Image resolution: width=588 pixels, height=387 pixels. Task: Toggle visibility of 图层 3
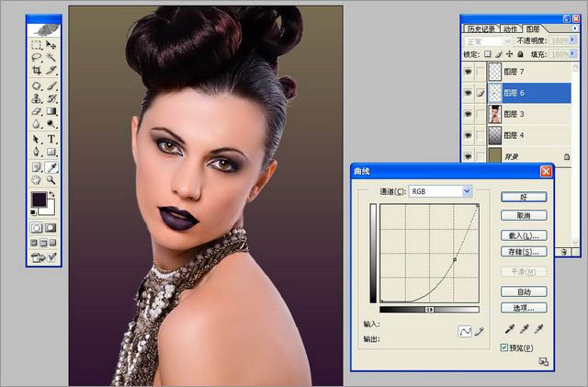[469, 113]
